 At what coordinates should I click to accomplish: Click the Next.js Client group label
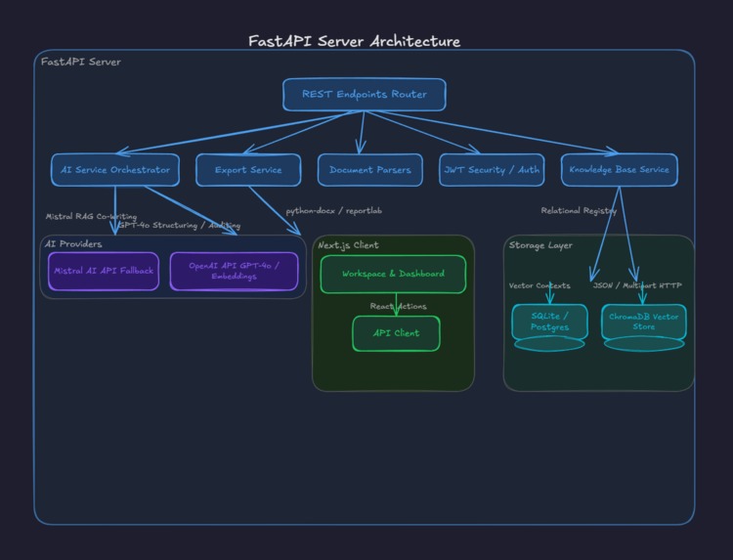(348, 245)
